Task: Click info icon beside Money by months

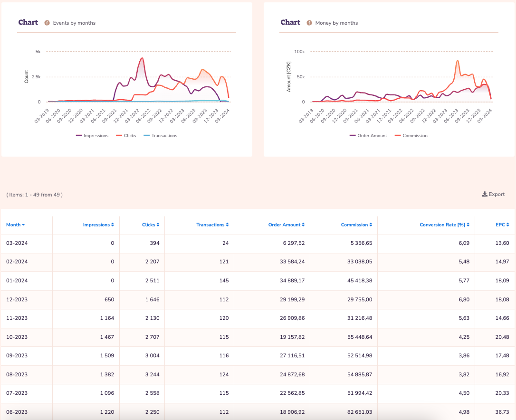Action: pos(309,23)
